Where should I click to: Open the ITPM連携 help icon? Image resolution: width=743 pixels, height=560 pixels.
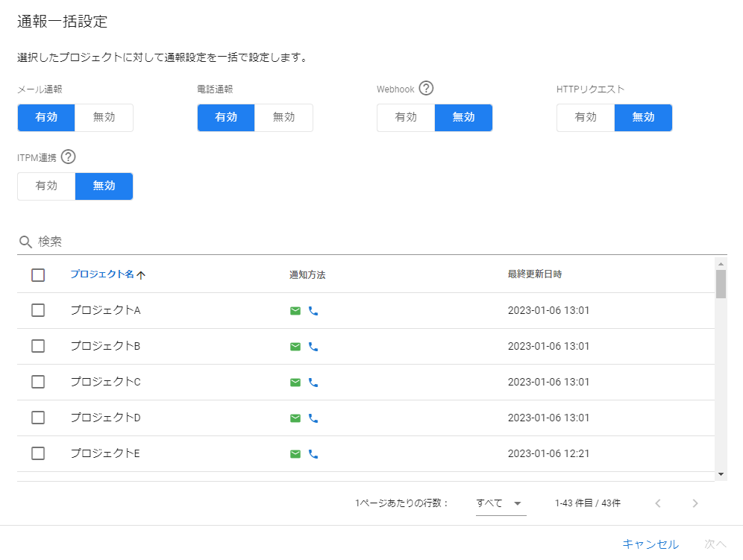click(68, 157)
